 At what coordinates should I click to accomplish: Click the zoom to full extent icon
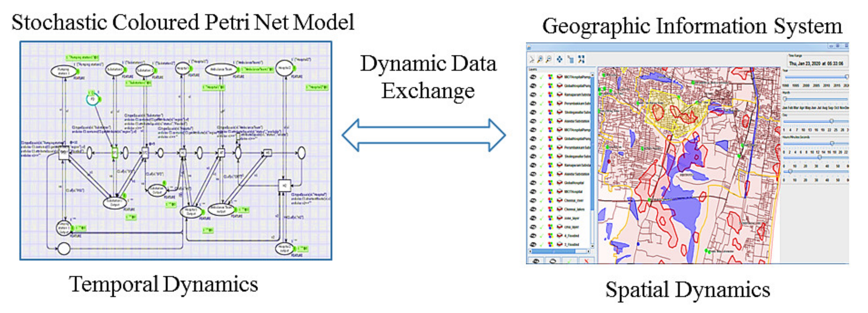point(581,59)
